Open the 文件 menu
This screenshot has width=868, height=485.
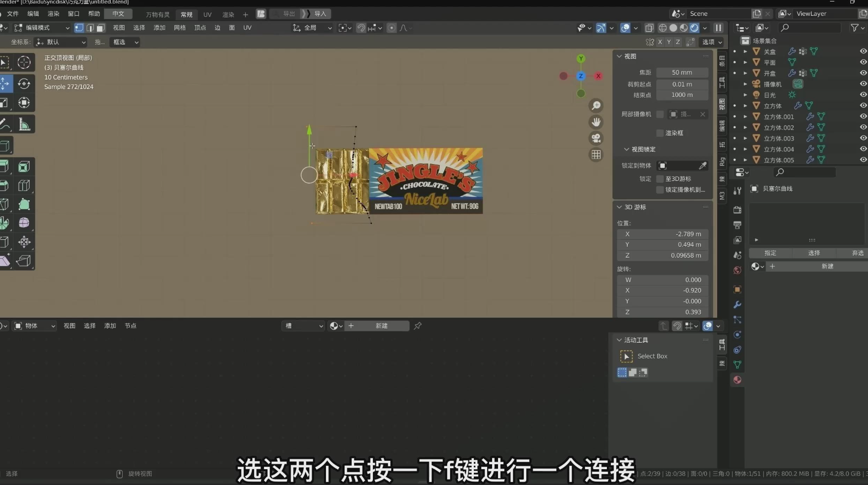pos(13,14)
